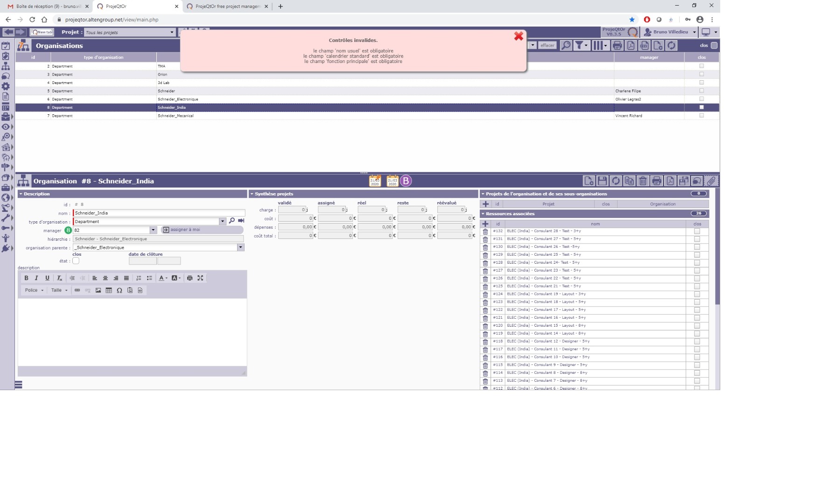This screenshot has height=504, width=836.
Task: Switch to the Gmail 'Boîte de réception' tab
Action: click(x=48, y=7)
